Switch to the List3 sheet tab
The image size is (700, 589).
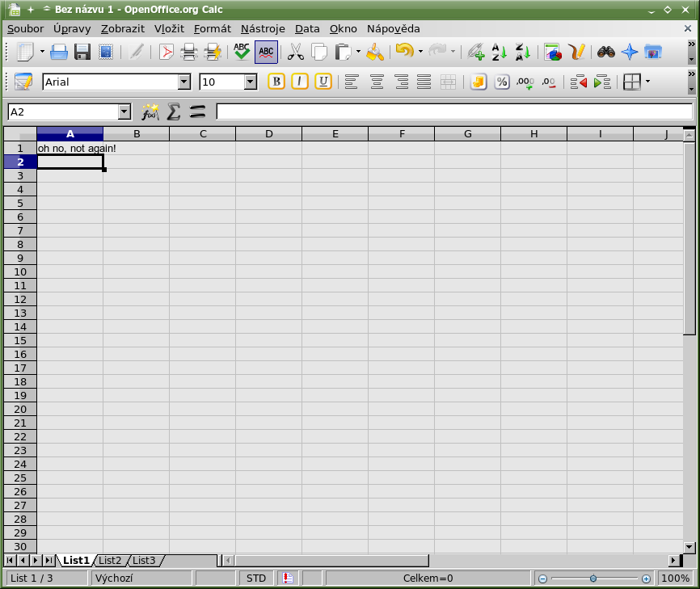pyautogui.click(x=144, y=561)
